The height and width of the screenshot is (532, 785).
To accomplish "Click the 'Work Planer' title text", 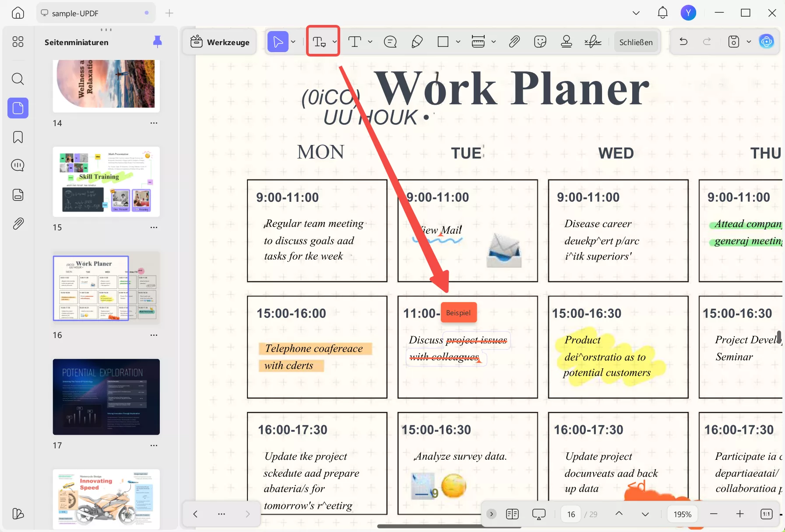I will (512, 89).
